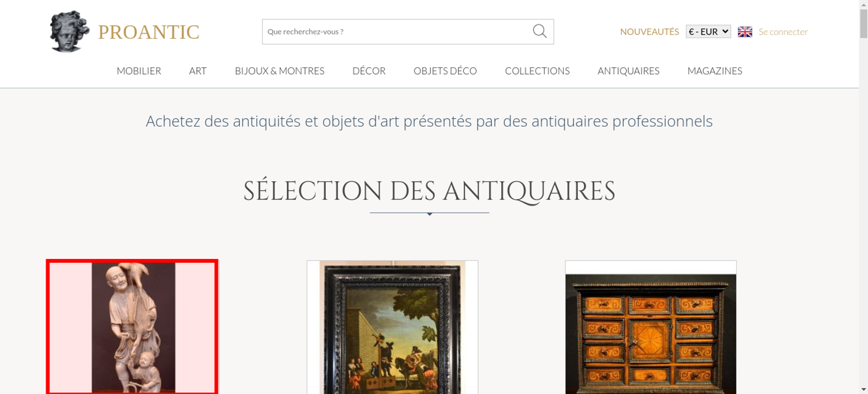Open the € - EUR currency dropdown

(708, 32)
